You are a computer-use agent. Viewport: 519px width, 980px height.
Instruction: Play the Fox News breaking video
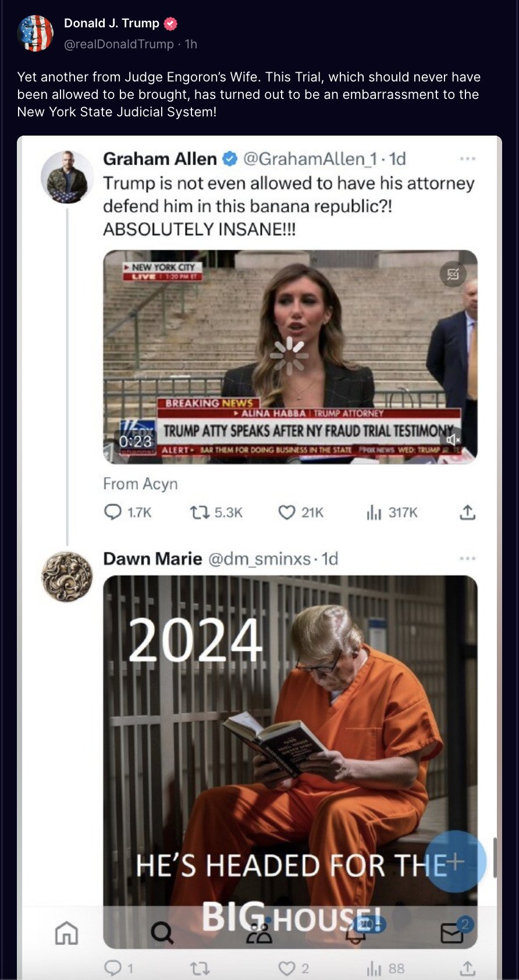point(290,356)
